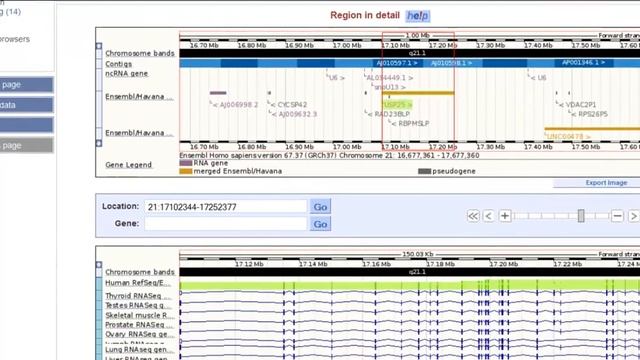640x360 pixels.
Task: Focus the Location input field
Action: pyautogui.click(x=225, y=207)
